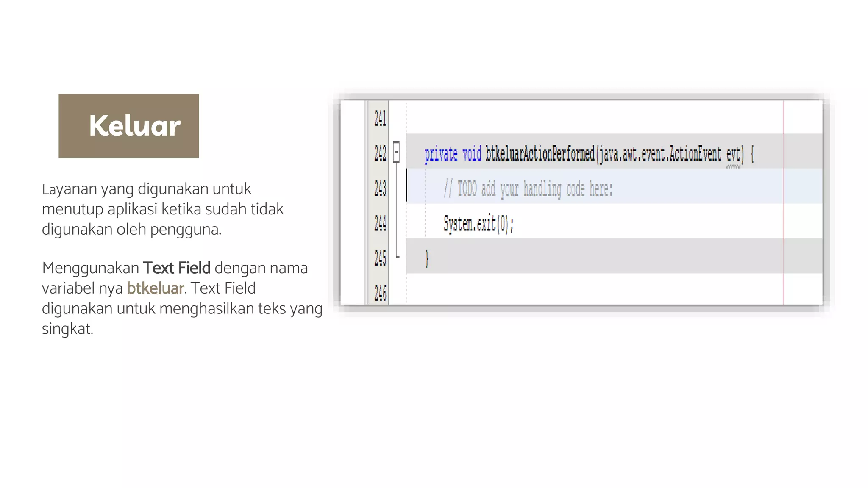Click line number 244 in the gutter

coord(380,223)
